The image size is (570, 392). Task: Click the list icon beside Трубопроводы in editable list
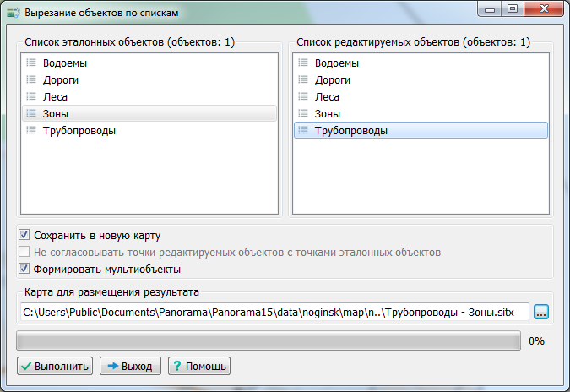(303, 130)
